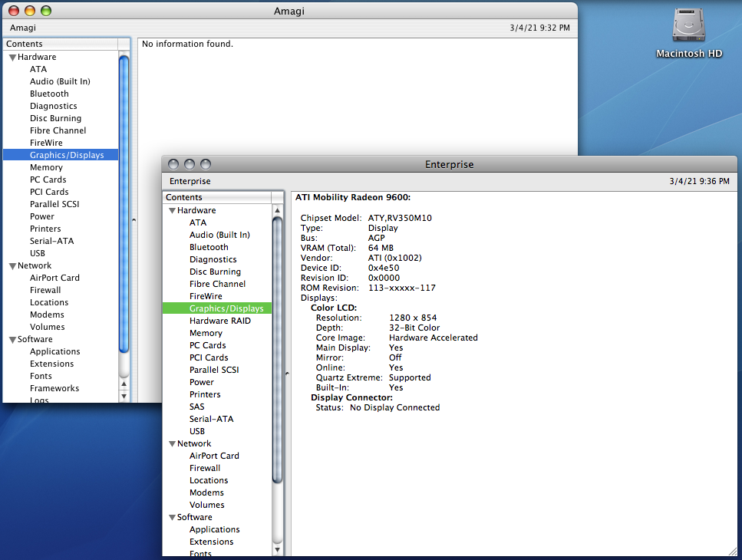Select Parallel SCSI in Amagi window
The height and width of the screenshot is (560, 742).
[55, 204]
